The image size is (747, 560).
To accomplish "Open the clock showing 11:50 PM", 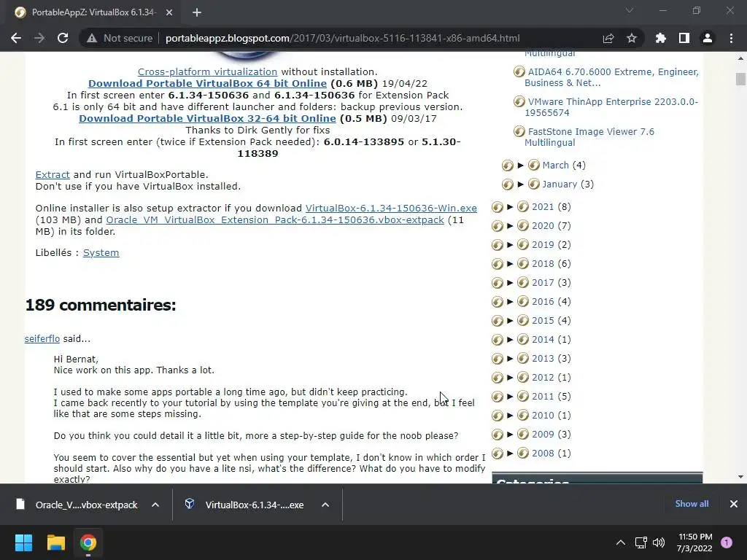I will tap(694, 542).
